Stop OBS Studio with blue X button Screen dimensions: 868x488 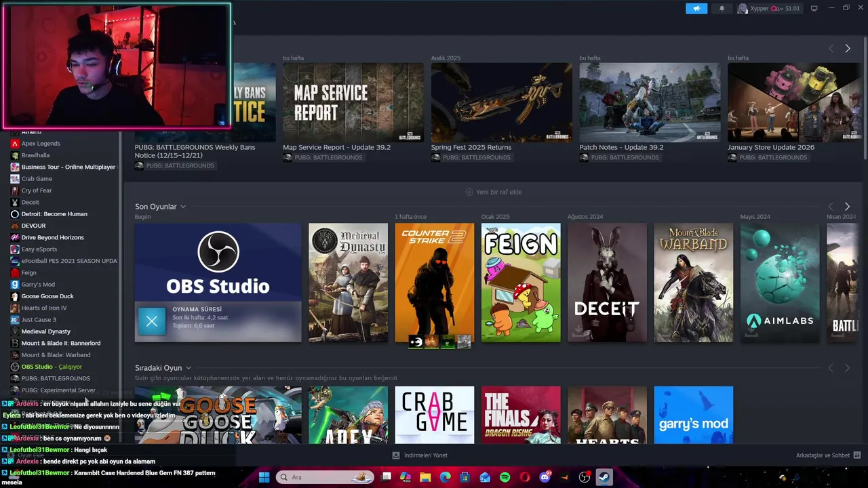pos(152,321)
